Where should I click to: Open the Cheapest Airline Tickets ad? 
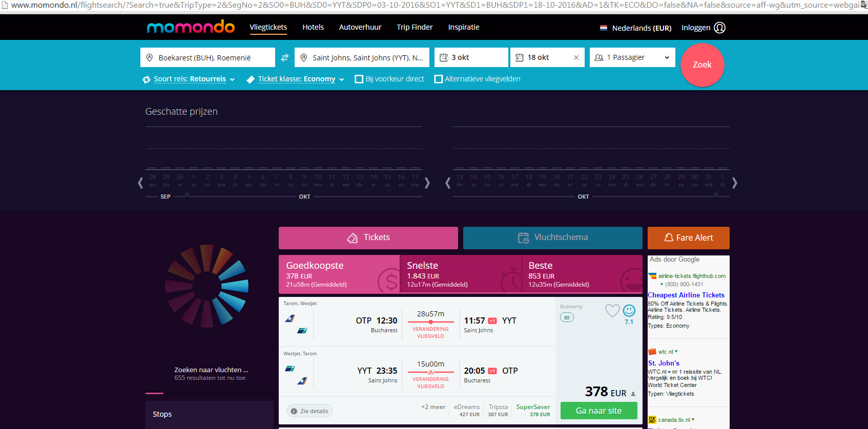tap(686, 295)
